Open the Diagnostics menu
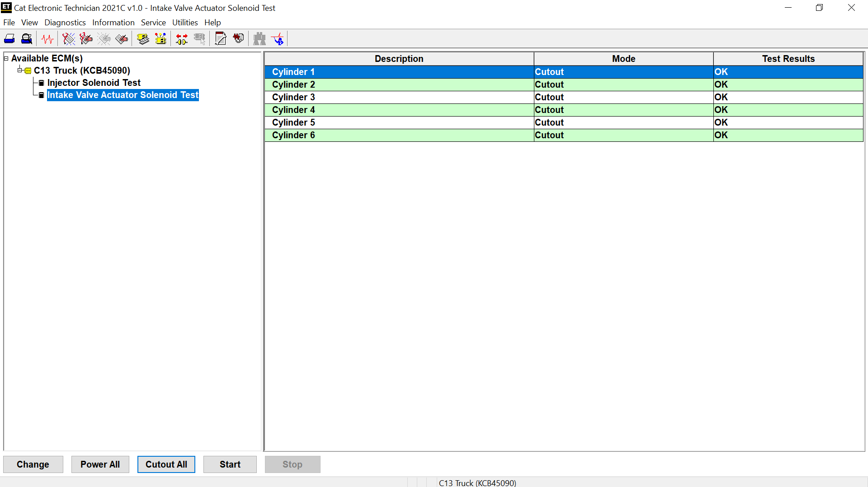 pyautogui.click(x=65, y=23)
